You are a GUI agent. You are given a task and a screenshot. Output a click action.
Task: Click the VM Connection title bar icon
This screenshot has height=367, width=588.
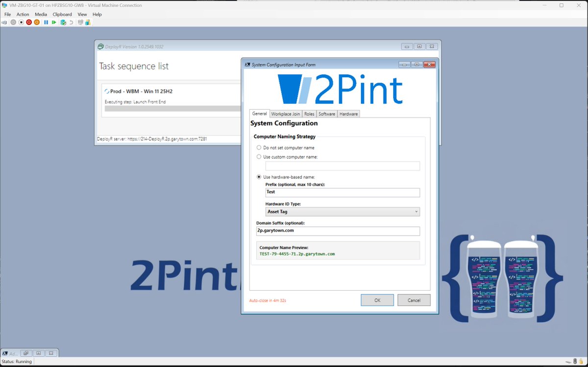click(x=5, y=5)
